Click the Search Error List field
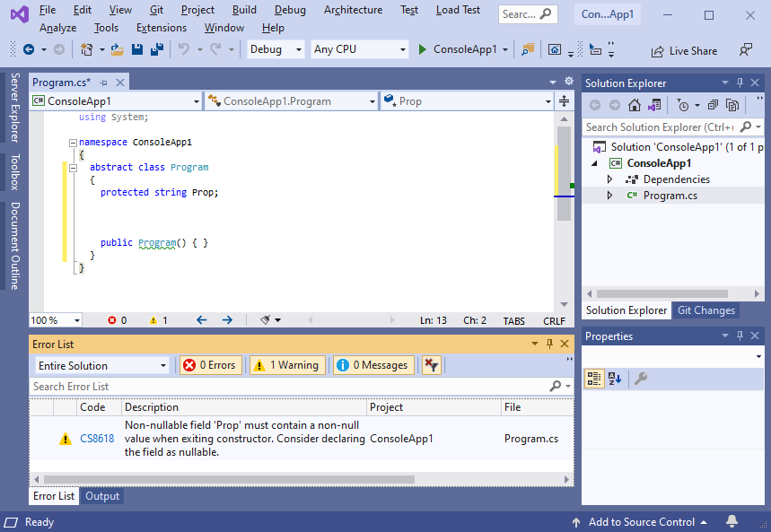The width and height of the screenshot is (771, 532). click(290, 387)
